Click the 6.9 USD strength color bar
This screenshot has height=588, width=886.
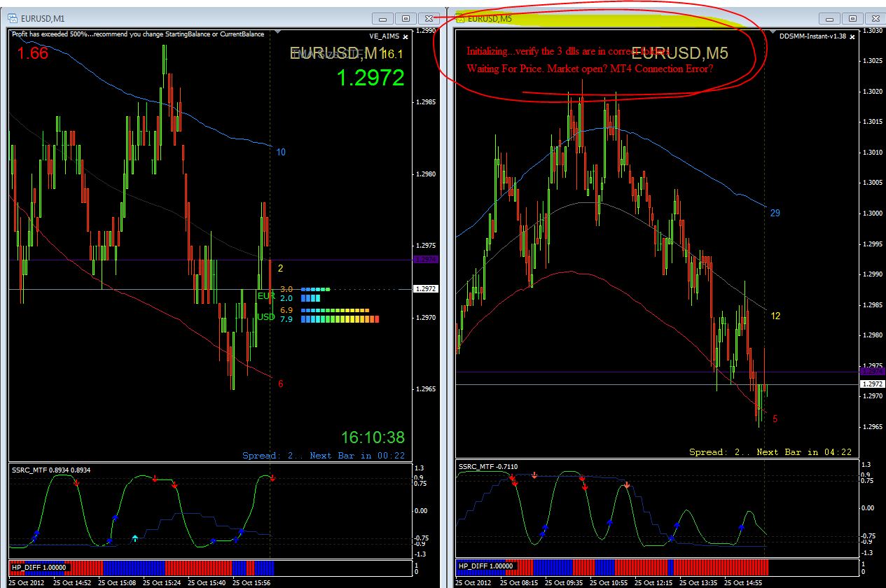(335, 309)
